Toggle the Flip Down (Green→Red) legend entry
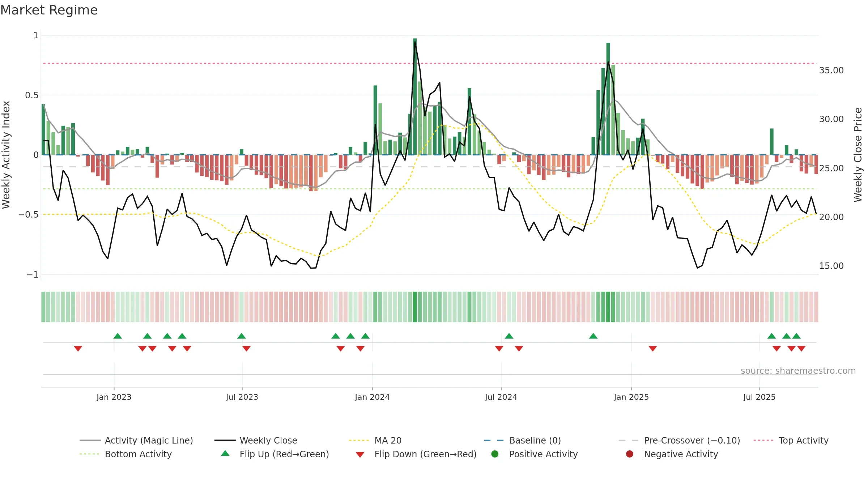Screen dimensions: 868x488 416,454
